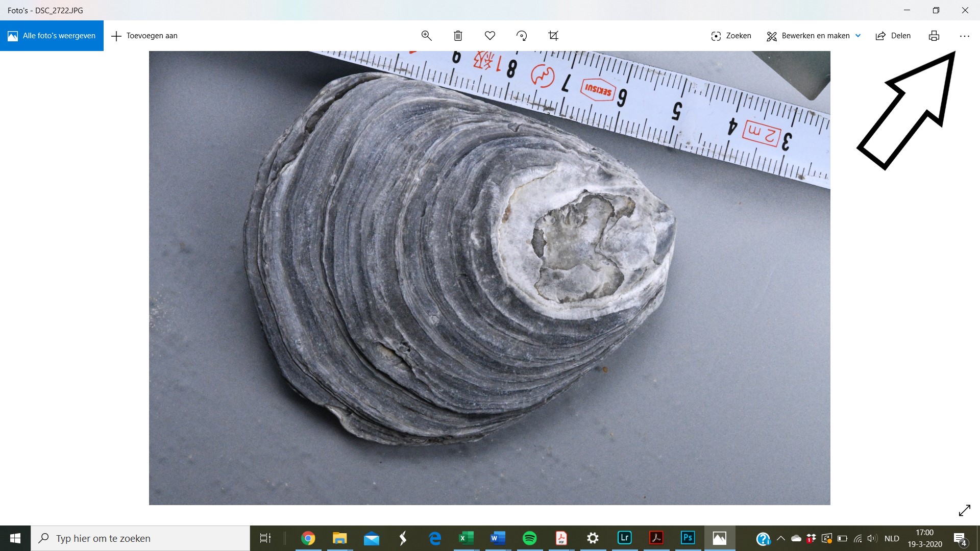Image resolution: width=980 pixels, height=551 pixels.
Task: Rotate the photo using rotate icon
Action: point(522,36)
